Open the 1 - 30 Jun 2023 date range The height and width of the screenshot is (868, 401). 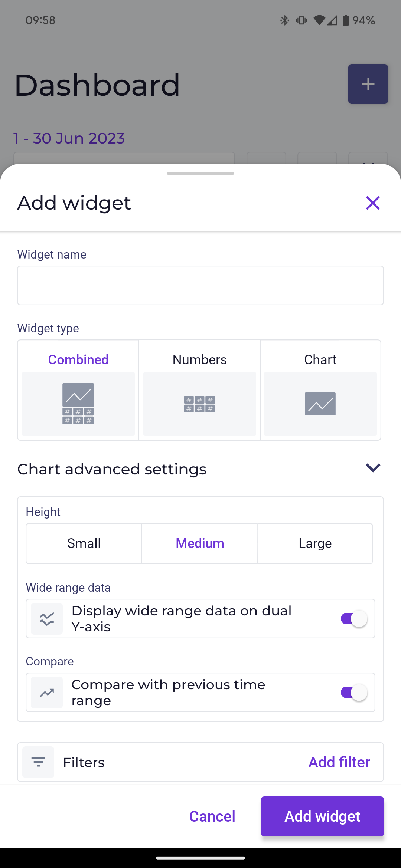(69, 138)
